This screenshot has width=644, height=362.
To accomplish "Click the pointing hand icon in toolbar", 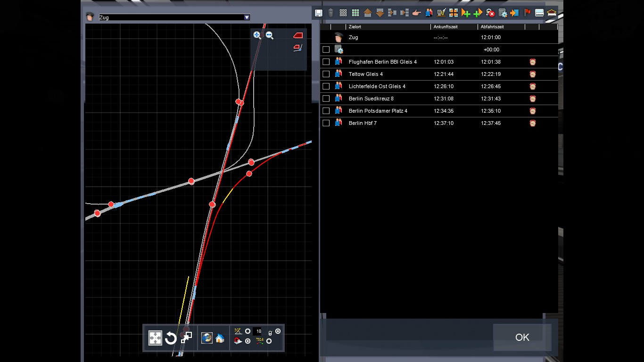I will 416,13.
